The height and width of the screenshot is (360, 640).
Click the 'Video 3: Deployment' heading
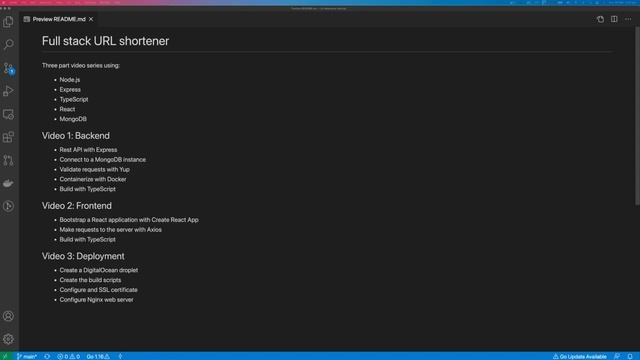[x=83, y=256]
